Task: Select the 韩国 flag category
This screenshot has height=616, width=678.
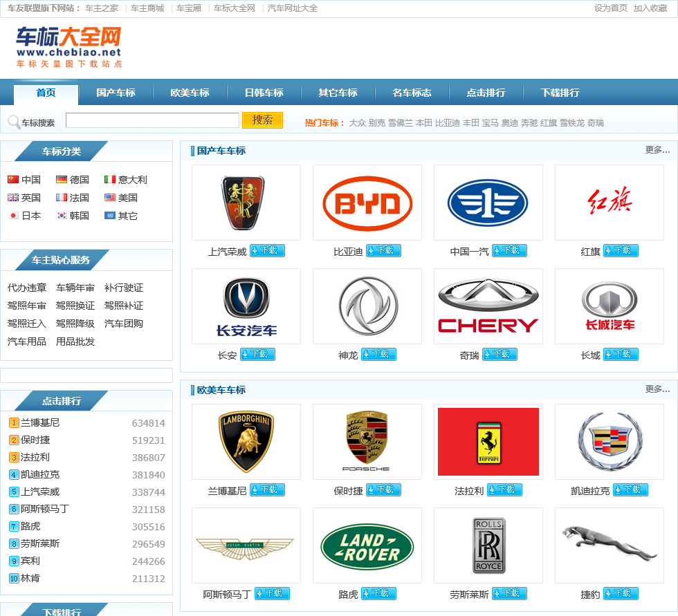Action: [x=73, y=216]
